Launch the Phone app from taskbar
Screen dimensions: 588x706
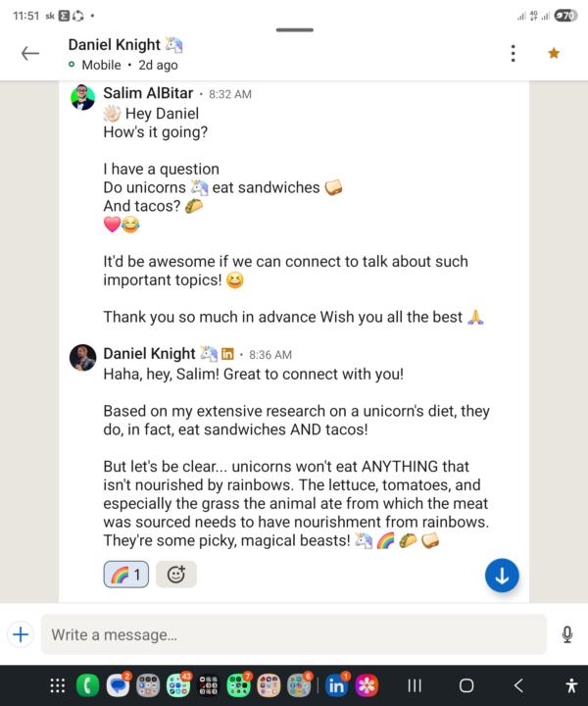(x=88, y=685)
